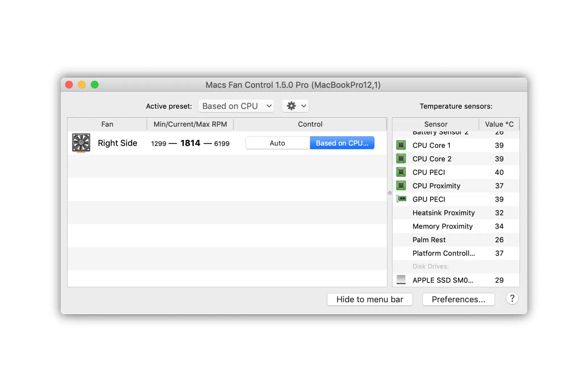588x392 pixels.
Task: Click the CPU PECI chip icon
Action: pyautogui.click(x=401, y=172)
